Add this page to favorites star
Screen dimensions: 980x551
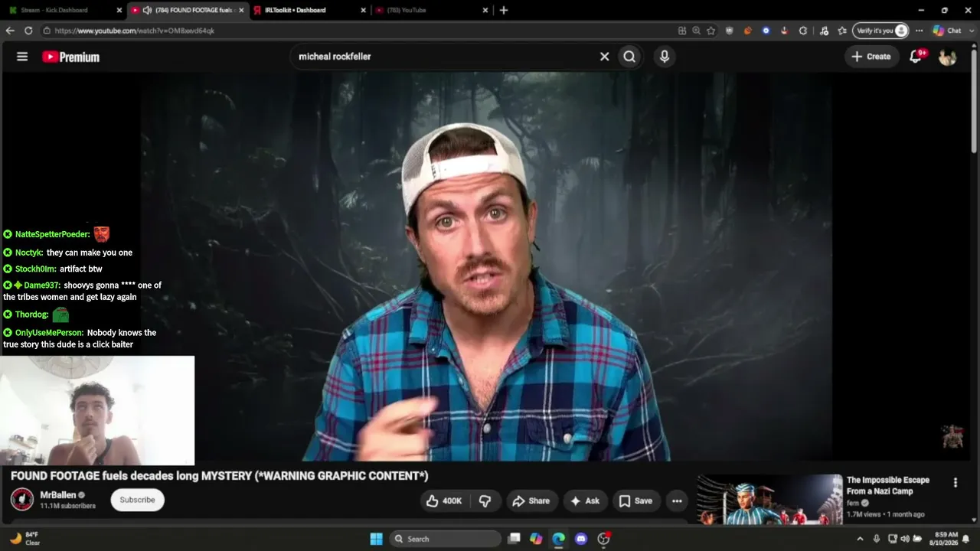tap(711, 31)
